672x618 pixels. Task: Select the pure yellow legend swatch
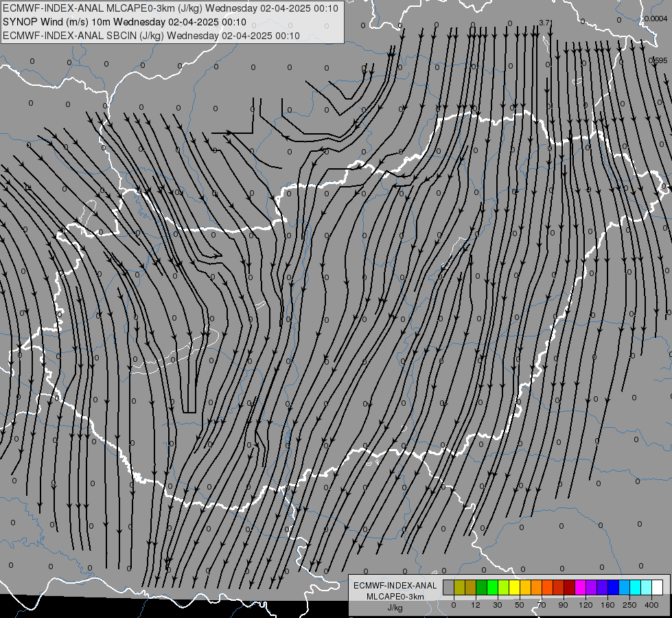point(515,587)
